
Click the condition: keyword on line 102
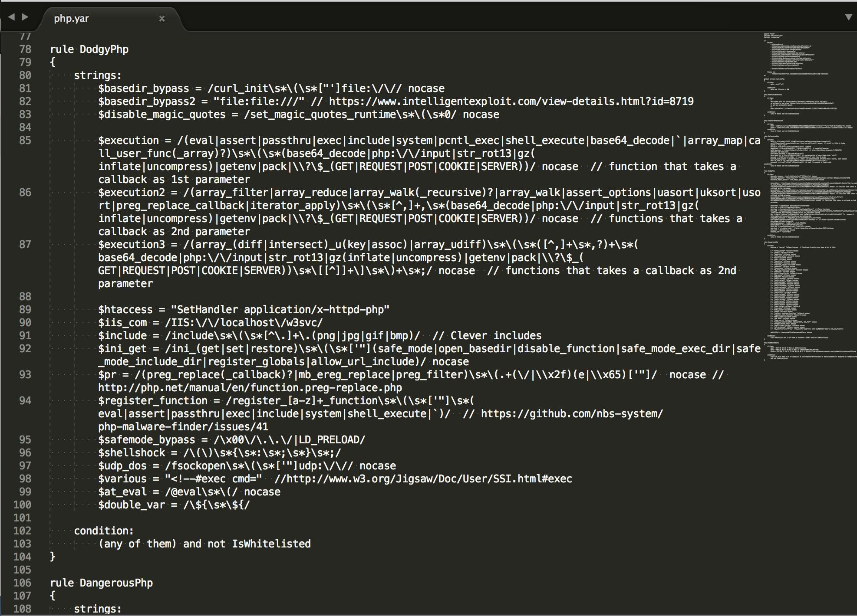[104, 531]
